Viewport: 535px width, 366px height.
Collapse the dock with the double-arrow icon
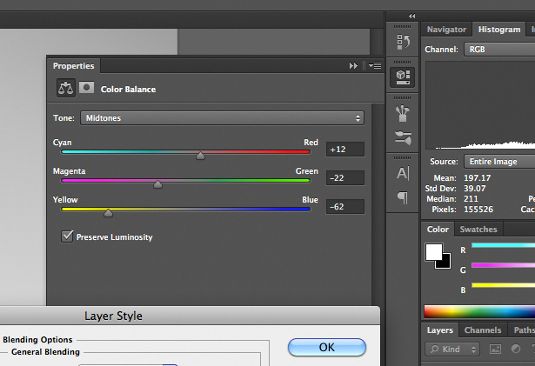412,16
